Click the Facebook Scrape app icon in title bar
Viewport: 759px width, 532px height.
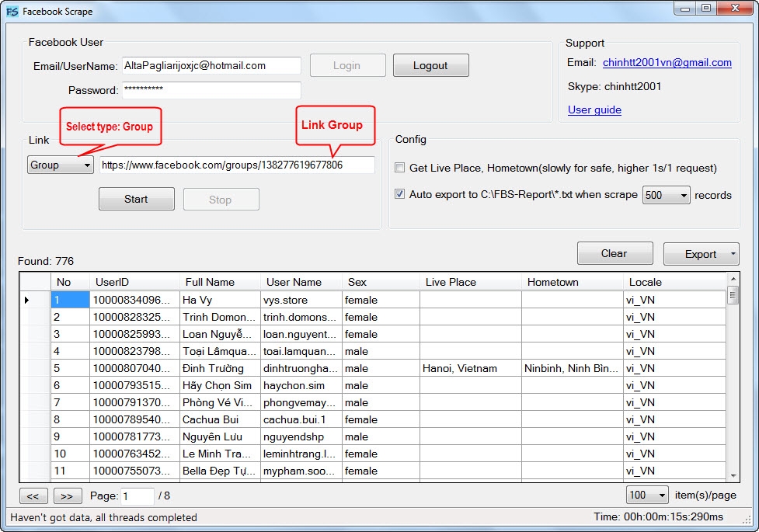click(x=12, y=11)
